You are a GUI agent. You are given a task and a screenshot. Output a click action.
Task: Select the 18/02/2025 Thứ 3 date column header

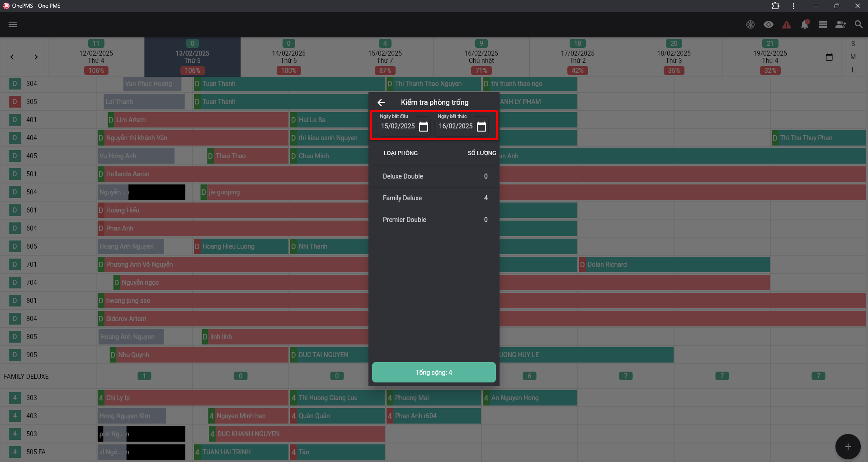point(674,57)
